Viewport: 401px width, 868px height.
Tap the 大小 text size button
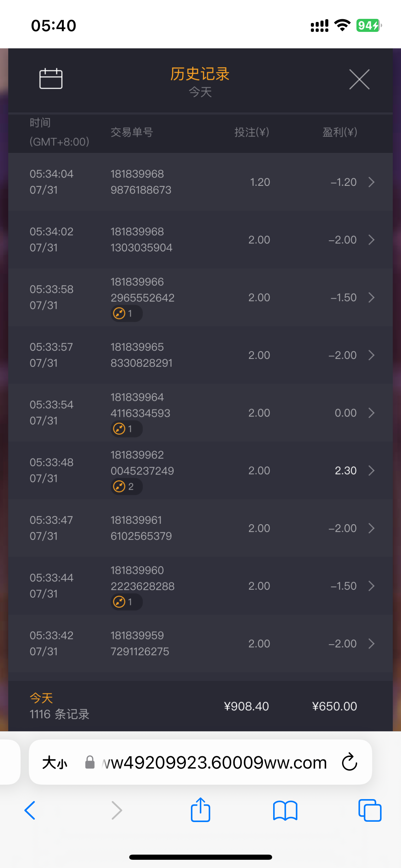tap(55, 763)
